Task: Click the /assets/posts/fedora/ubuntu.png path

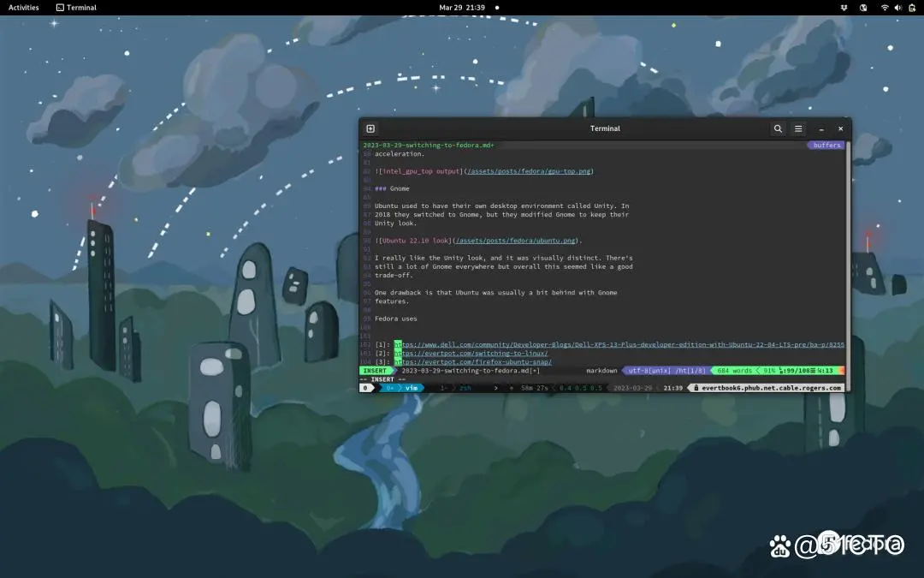Action: click(516, 241)
